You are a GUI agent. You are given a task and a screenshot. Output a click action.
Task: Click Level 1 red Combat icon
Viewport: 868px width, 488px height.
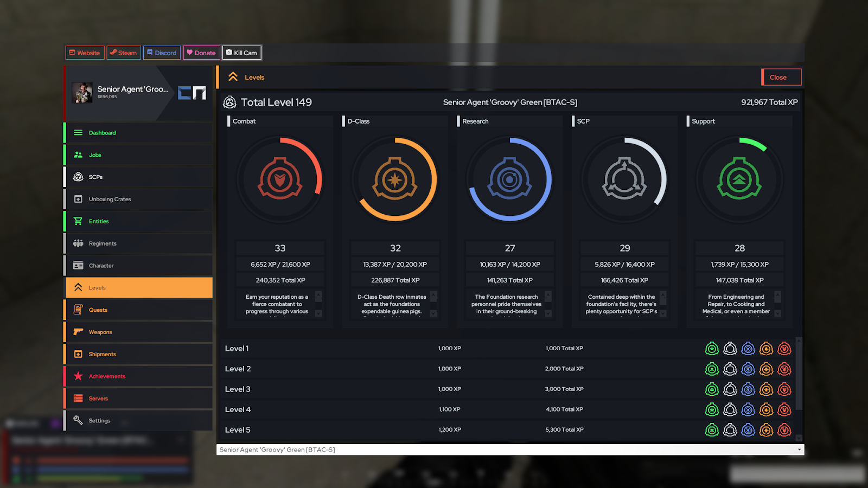pos(784,349)
